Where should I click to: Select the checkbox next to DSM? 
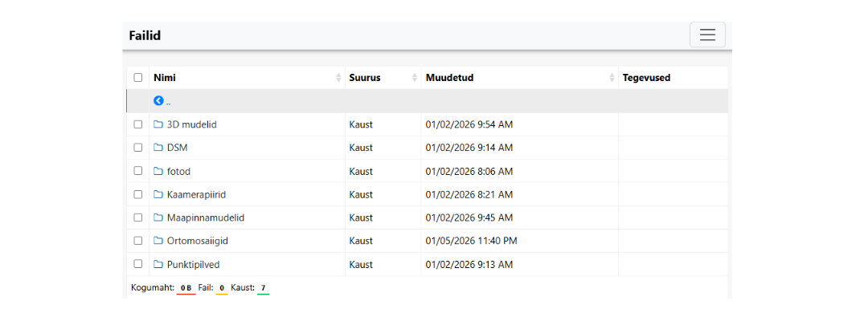pos(138,148)
